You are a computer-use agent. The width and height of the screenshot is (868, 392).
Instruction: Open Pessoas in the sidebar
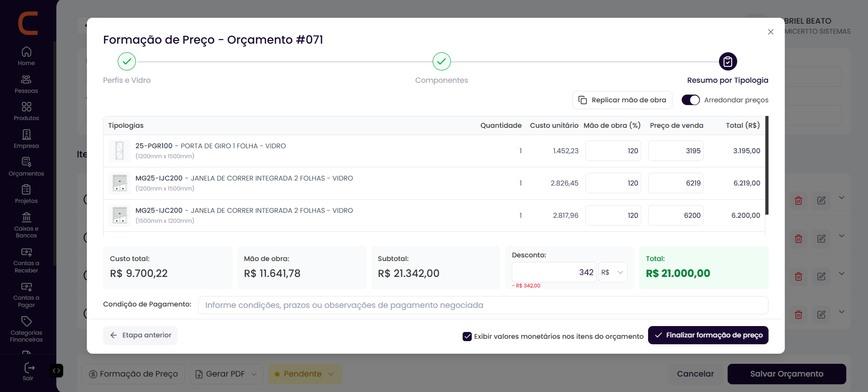(26, 84)
